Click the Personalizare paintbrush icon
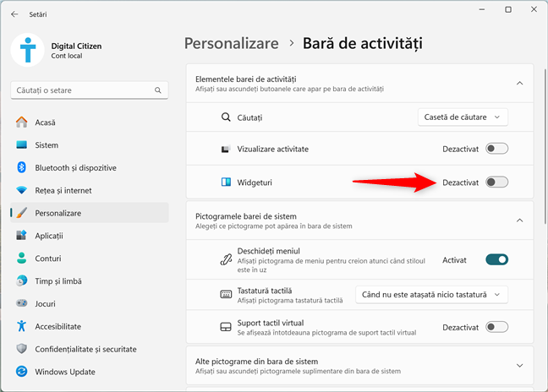Viewport: 548px width, 392px height. click(22, 213)
